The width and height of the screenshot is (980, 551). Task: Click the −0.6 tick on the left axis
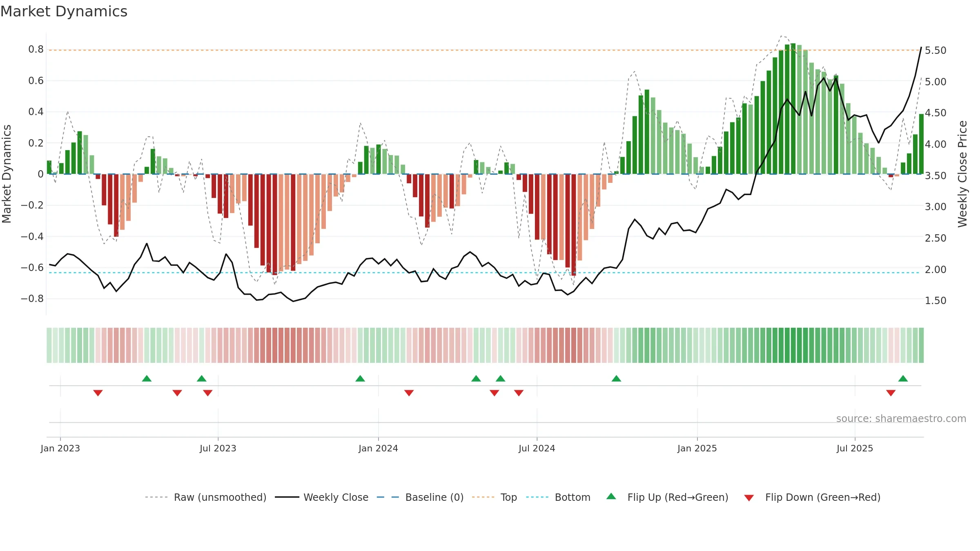click(x=32, y=267)
